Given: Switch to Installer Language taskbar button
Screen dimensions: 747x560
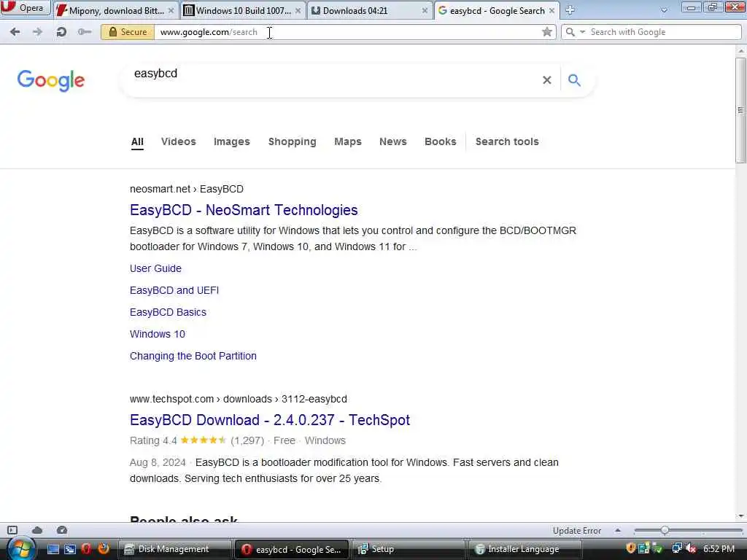Looking at the screenshot, I should 524,549.
